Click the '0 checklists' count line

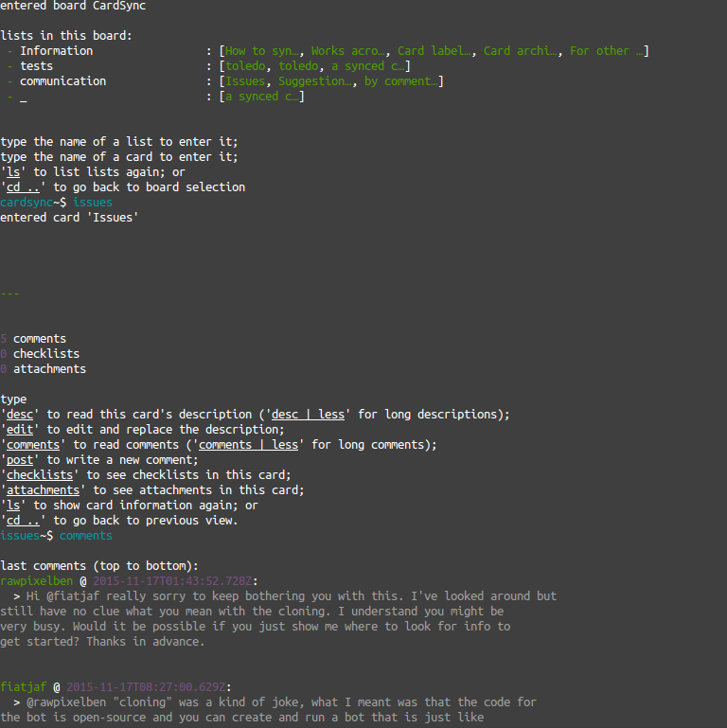(40, 354)
